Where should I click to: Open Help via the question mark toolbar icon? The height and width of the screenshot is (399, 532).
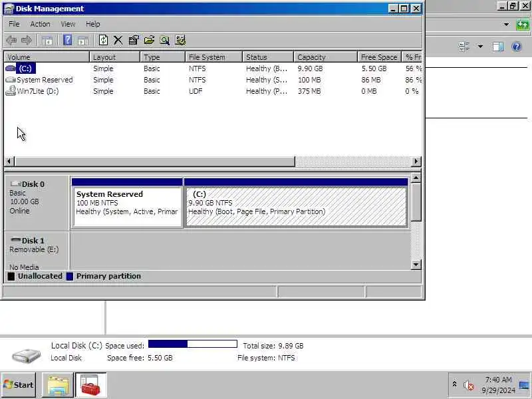click(68, 41)
